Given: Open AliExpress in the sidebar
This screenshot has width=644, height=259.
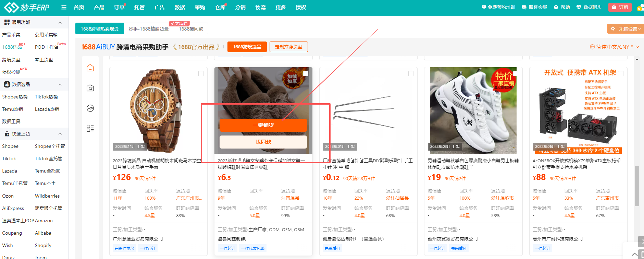Looking at the screenshot, I should pyautogui.click(x=13, y=208).
